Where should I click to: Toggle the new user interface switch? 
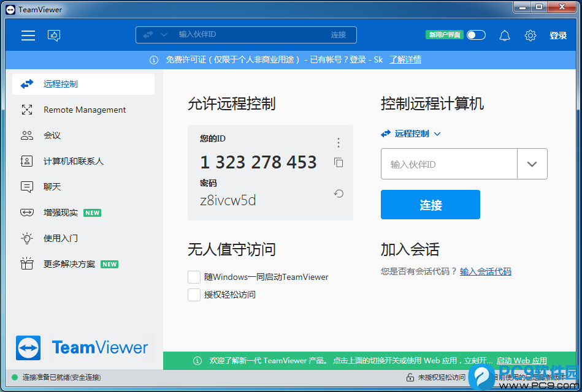coord(476,35)
